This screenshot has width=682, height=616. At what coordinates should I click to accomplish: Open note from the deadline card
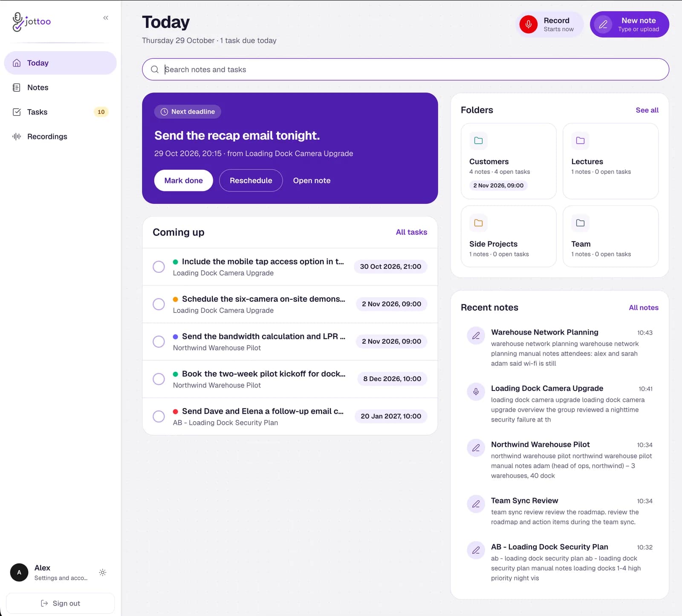(312, 180)
